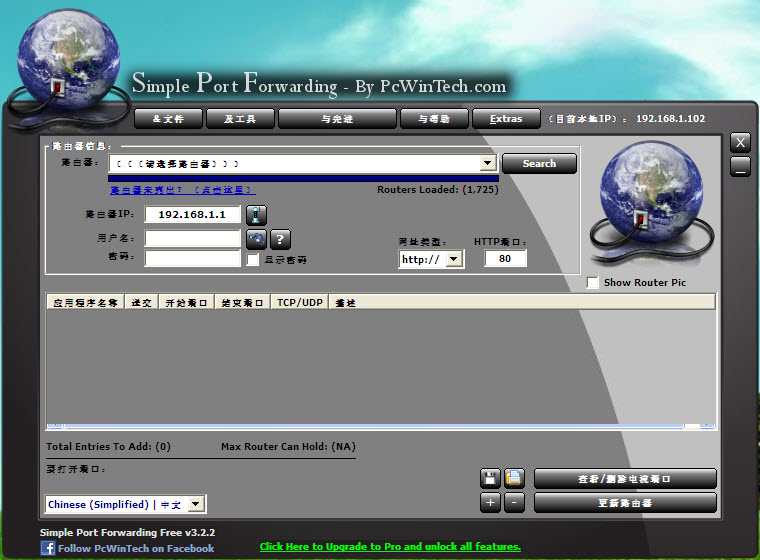Toggle the show password checkbox
The image size is (760, 560).
[x=253, y=260]
